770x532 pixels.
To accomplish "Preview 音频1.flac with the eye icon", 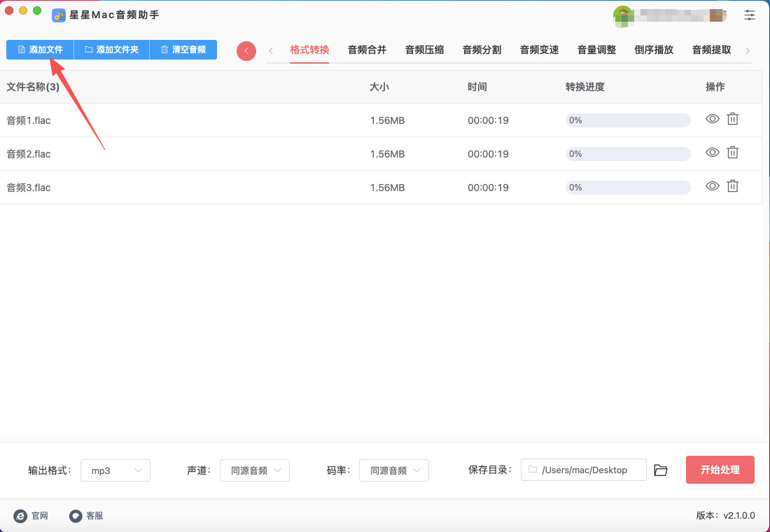I will (x=713, y=119).
